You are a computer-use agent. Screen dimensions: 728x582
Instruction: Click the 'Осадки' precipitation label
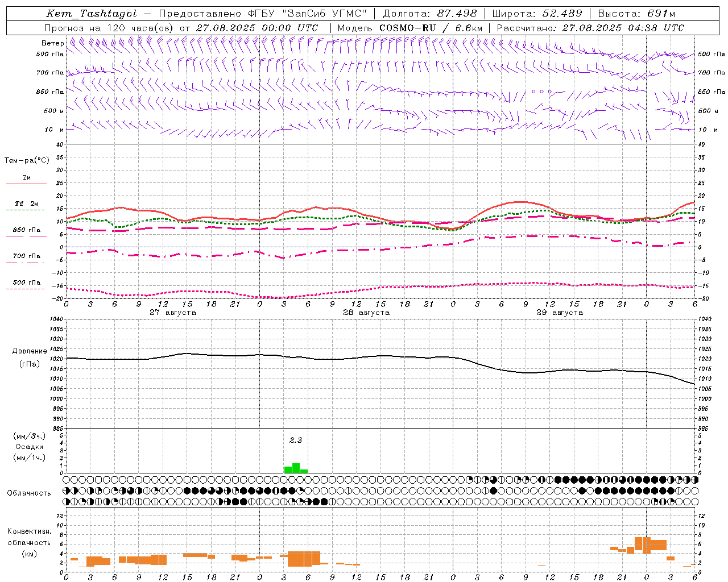30,447
